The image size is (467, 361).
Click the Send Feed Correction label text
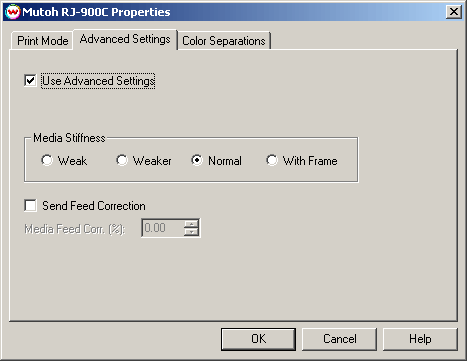click(x=94, y=206)
